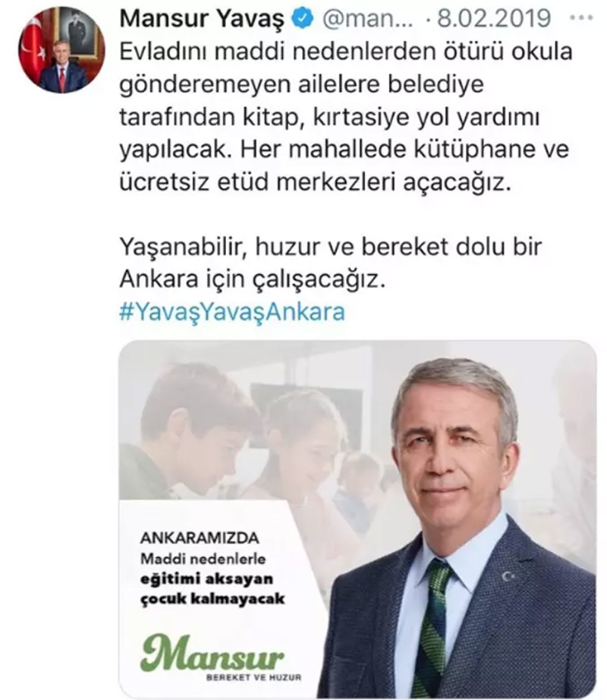The height and width of the screenshot is (700, 607).
Task: Click the "BEREKET VE HUZUR" slogan text
Action: click(253, 677)
